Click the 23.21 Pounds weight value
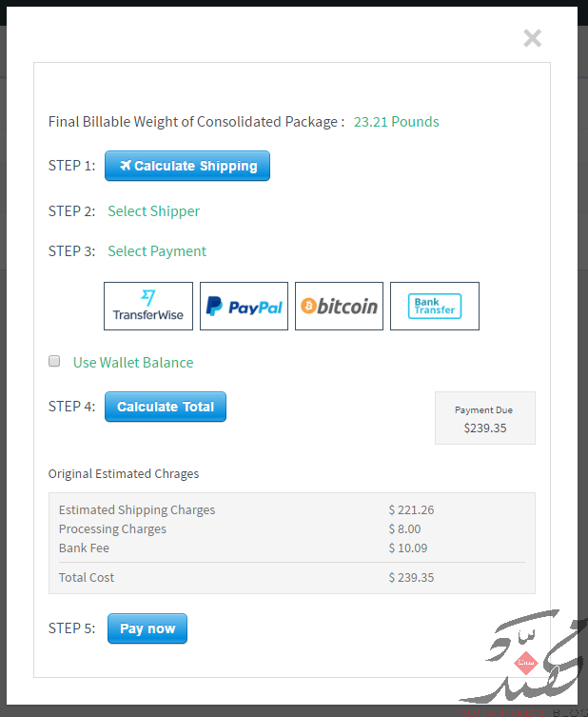Image resolution: width=588 pixels, height=717 pixels. (396, 122)
